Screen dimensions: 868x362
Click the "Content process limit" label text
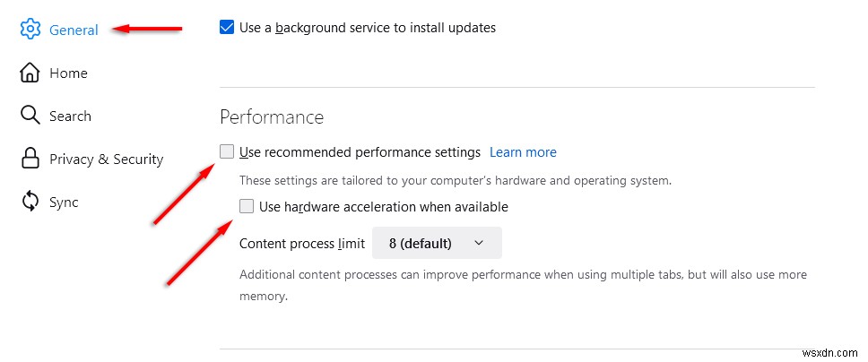coord(302,244)
